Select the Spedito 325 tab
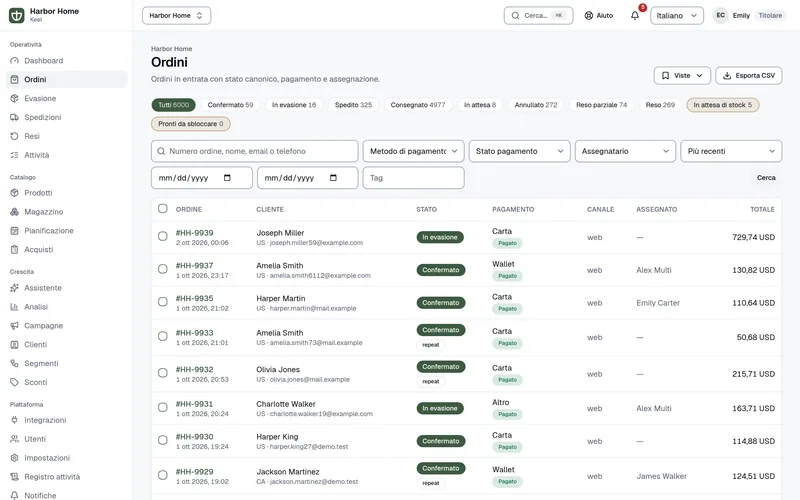Image resolution: width=800 pixels, height=500 pixels. (354, 105)
